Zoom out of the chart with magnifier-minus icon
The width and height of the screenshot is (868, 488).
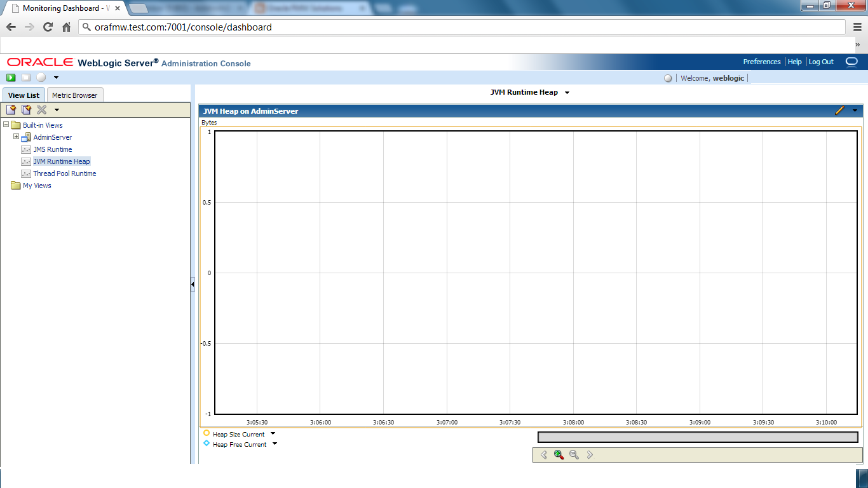573,455
